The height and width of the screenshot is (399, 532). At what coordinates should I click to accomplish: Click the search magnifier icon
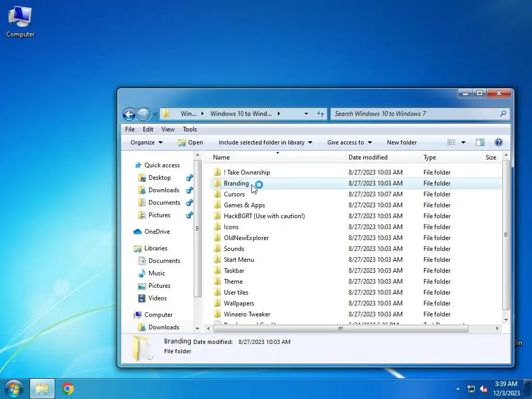(503, 114)
